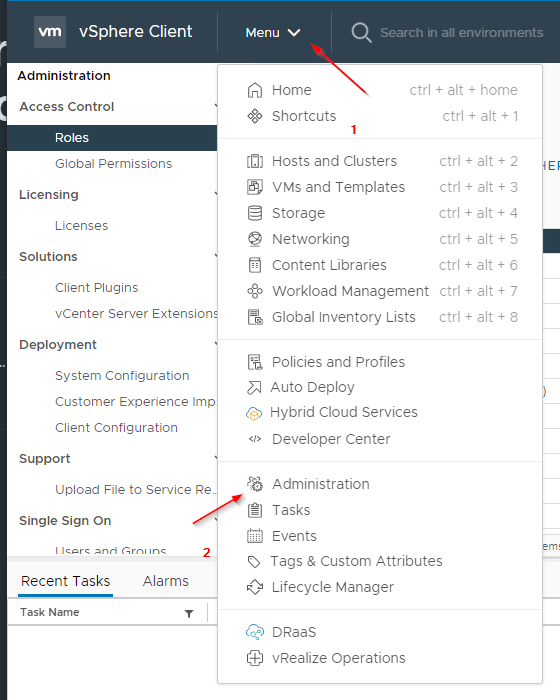Switch to the Alarms tab
The width and height of the screenshot is (560, 700).
click(166, 581)
